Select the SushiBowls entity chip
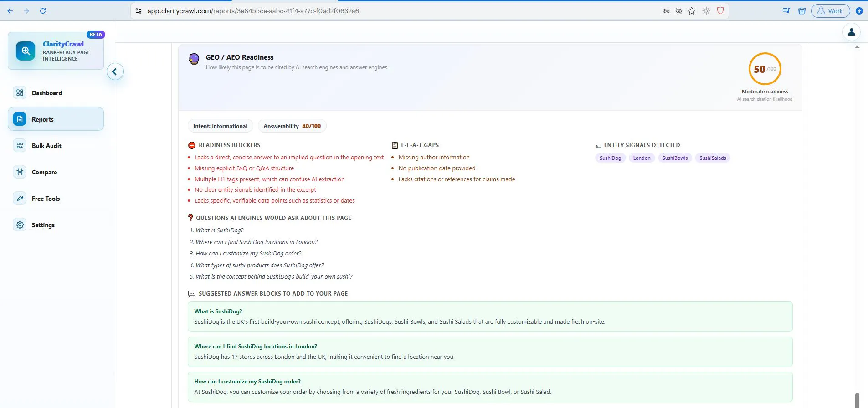The height and width of the screenshot is (408, 868). pyautogui.click(x=675, y=158)
